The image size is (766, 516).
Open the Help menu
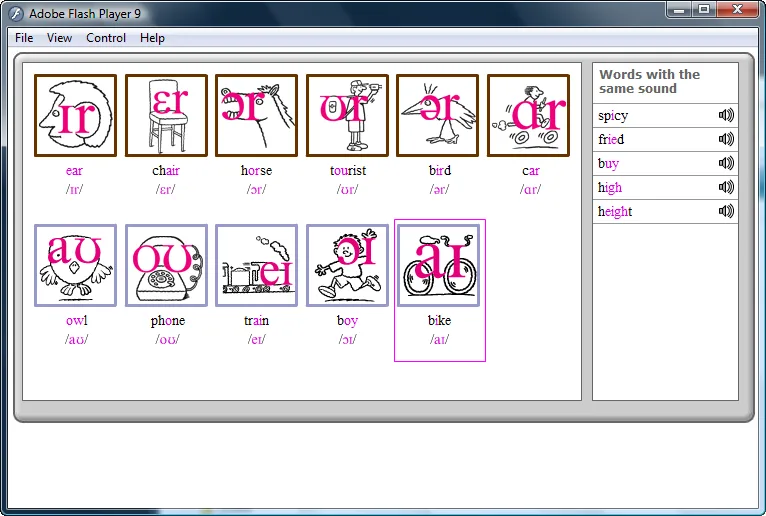pos(152,38)
